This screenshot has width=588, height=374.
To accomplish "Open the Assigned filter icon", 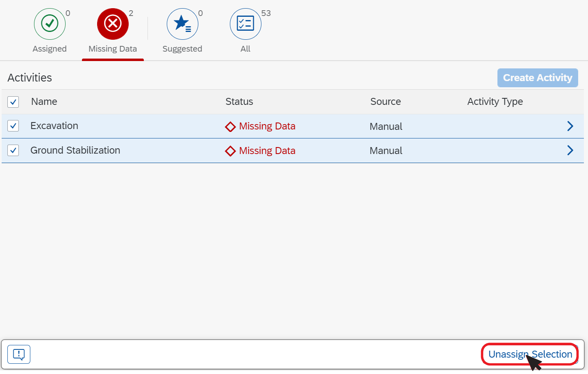I will (x=50, y=24).
